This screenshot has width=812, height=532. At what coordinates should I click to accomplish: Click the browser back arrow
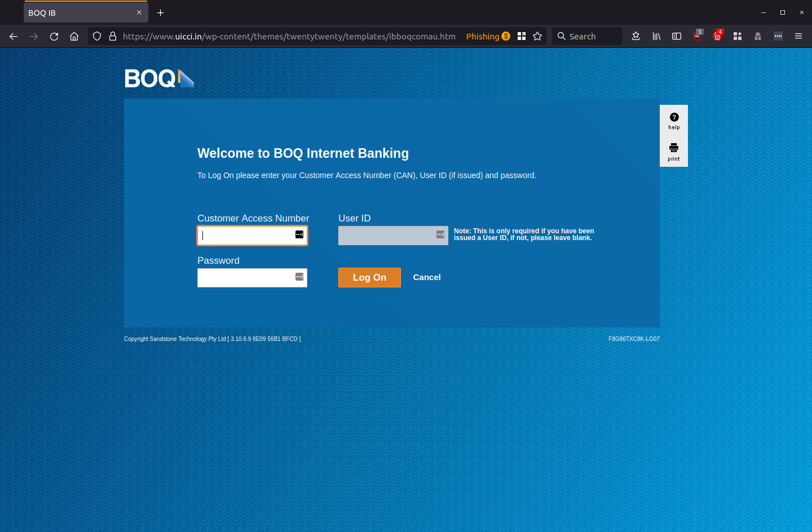coord(14,36)
